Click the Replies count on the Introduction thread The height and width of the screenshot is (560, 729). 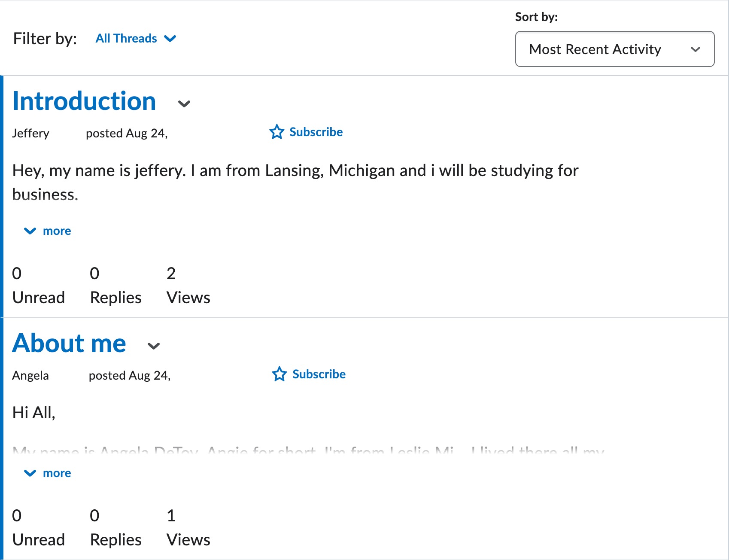pyautogui.click(x=116, y=286)
